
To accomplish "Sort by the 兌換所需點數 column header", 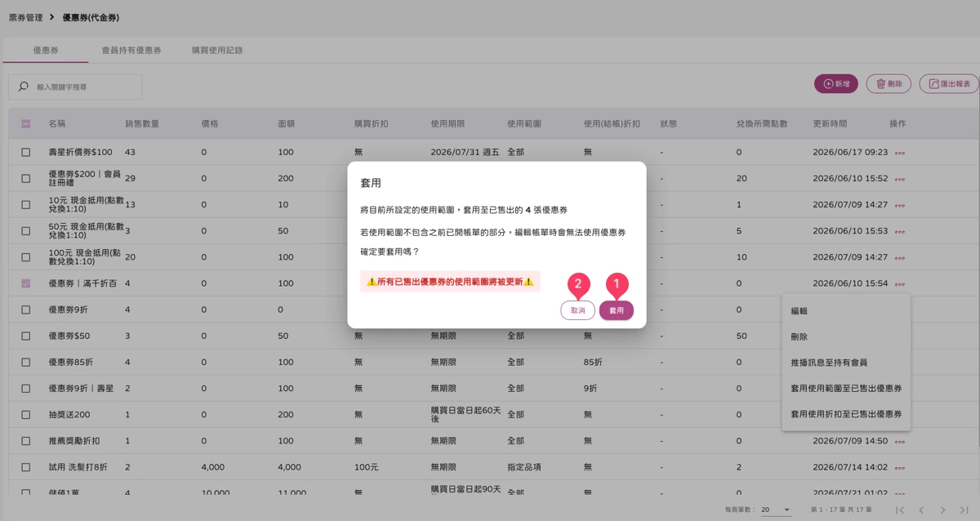I will tap(762, 124).
